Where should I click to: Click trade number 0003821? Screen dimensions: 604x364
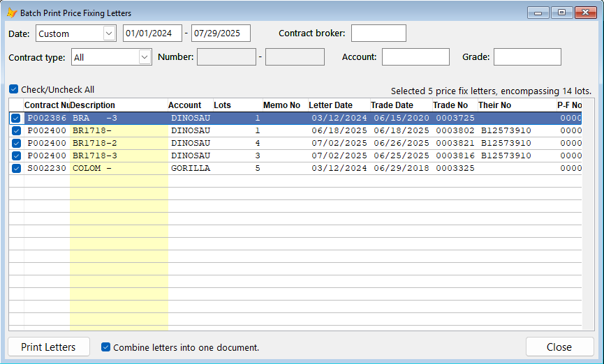tap(455, 143)
